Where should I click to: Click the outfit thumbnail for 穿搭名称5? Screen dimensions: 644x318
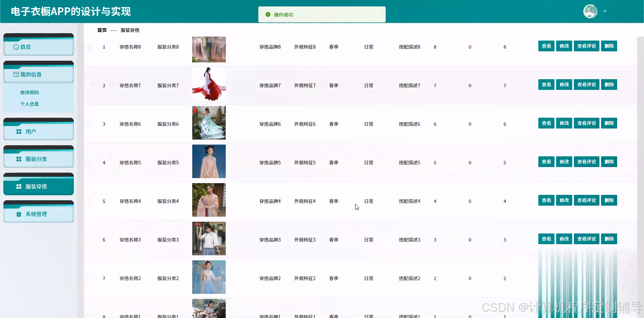tap(209, 161)
